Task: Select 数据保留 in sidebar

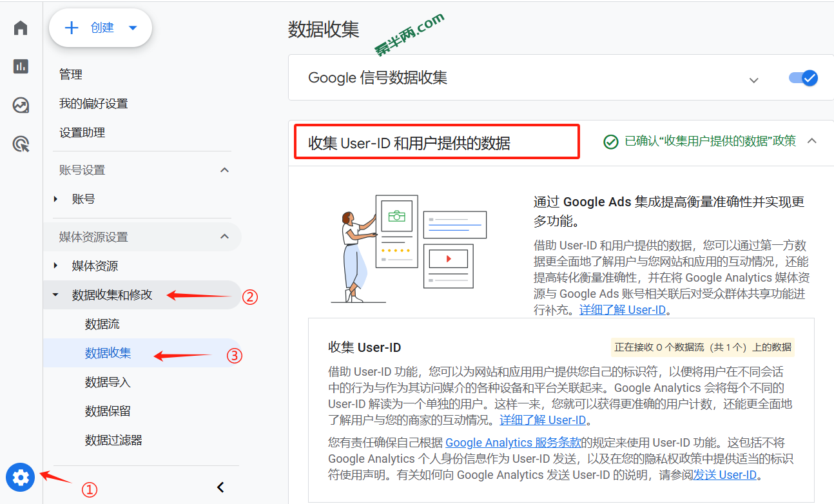Action: [x=108, y=411]
